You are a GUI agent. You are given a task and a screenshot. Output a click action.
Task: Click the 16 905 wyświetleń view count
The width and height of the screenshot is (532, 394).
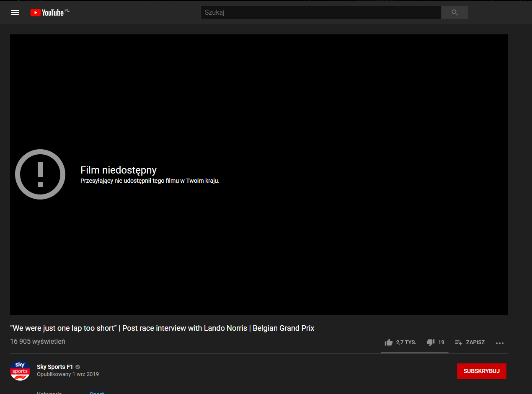[38, 342]
